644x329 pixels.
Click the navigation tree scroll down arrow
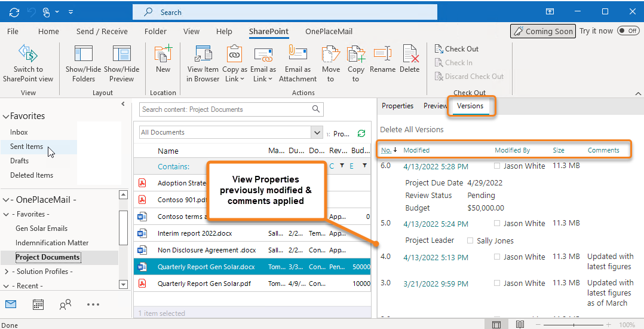coord(123,284)
